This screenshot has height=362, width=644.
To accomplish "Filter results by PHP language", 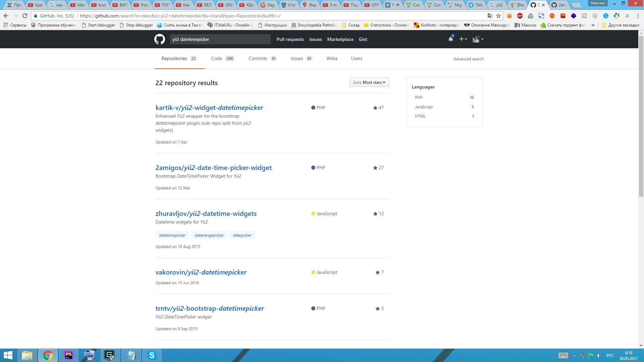I will point(419,98).
